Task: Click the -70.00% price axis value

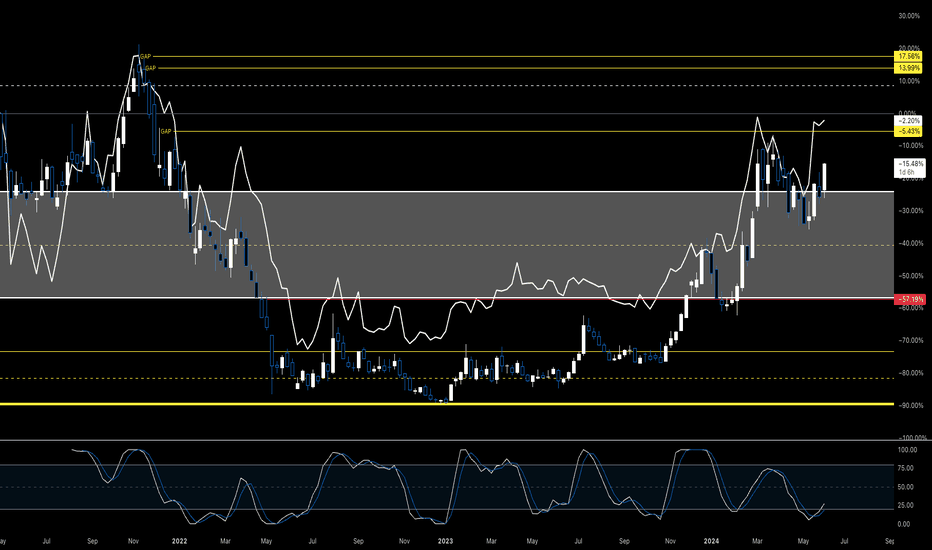Action: 910,341
